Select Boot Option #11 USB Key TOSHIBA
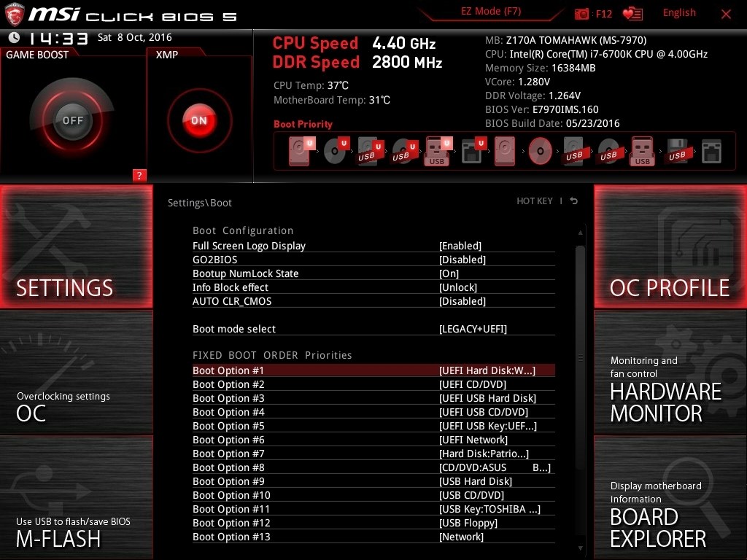 point(373,508)
